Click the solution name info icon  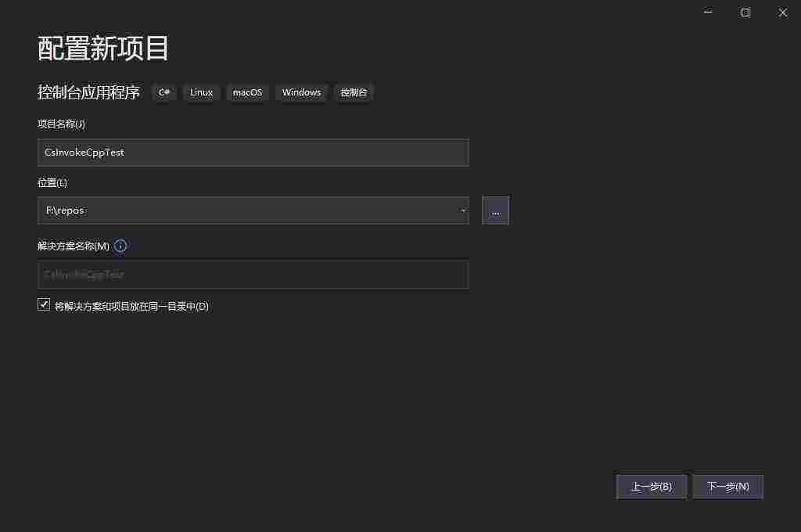point(120,246)
